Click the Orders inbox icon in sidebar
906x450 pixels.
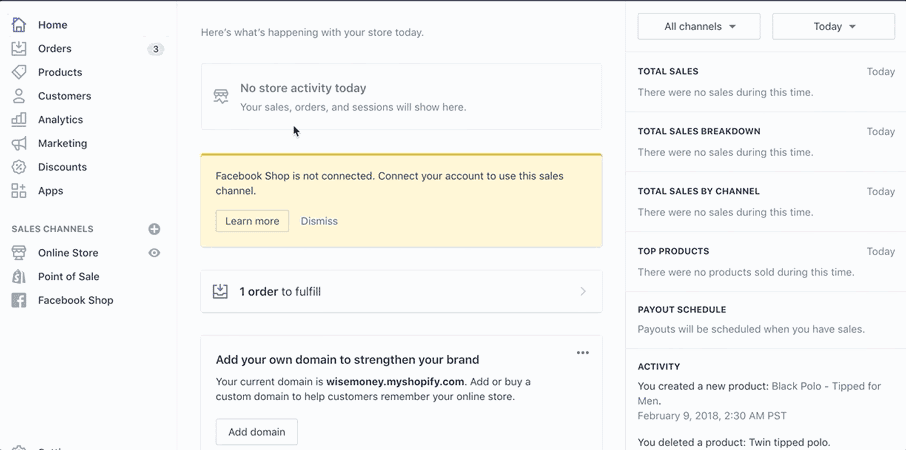coord(19,49)
